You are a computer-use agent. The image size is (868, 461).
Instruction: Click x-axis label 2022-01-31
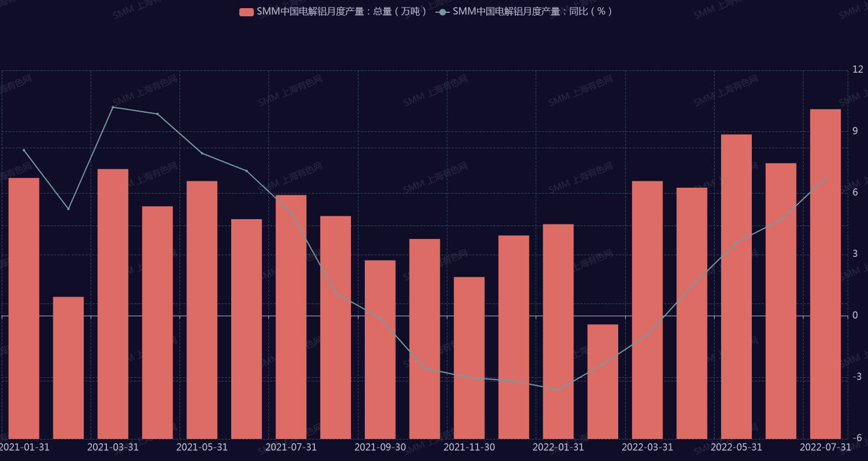558,447
